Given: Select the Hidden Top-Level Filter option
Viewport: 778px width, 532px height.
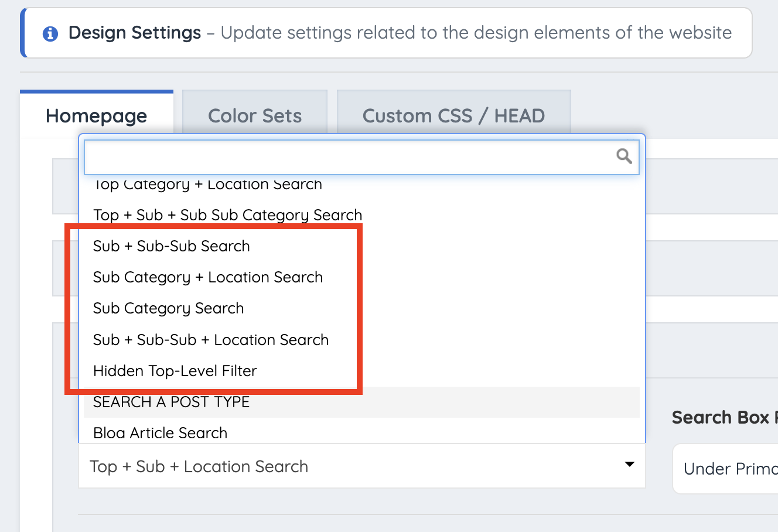Looking at the screenshot, I should (175, 371).
